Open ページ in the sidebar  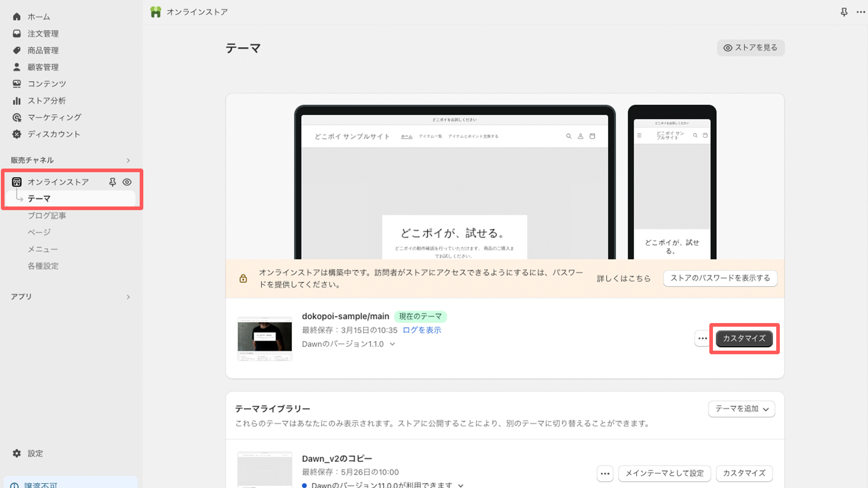pos(39,232)
